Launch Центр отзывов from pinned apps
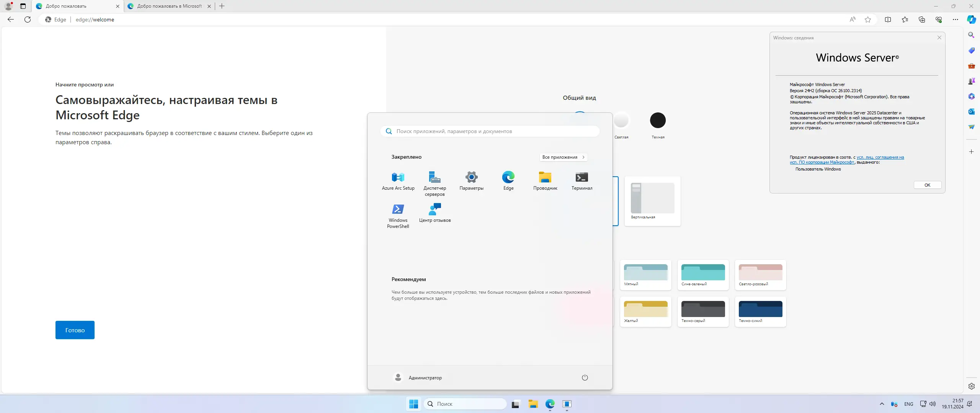This screenshot has height=413, width=980. (x=434, y=212)
